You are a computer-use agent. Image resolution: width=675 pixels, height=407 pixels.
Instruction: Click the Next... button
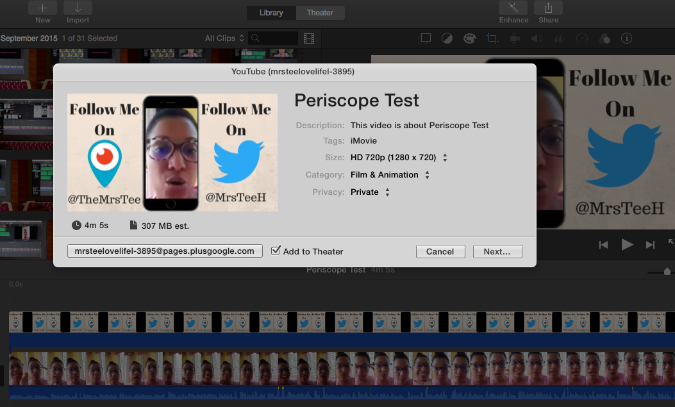point(498,252)
